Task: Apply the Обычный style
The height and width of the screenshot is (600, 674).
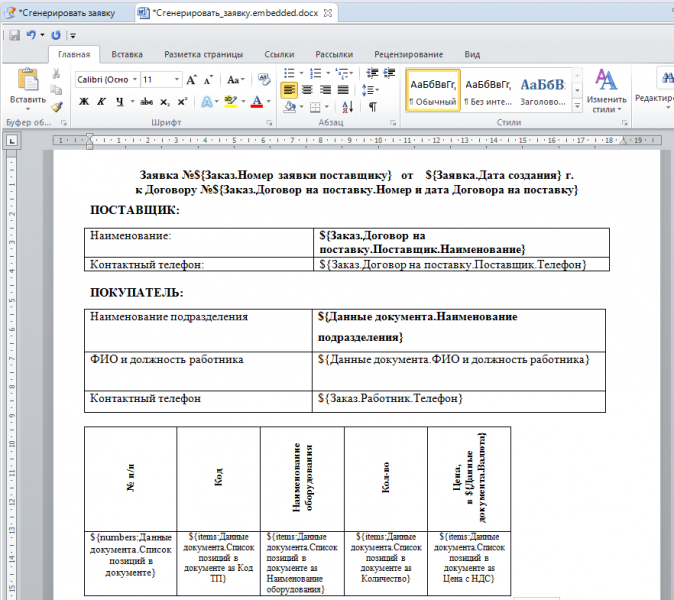Action: pos(433,91)
